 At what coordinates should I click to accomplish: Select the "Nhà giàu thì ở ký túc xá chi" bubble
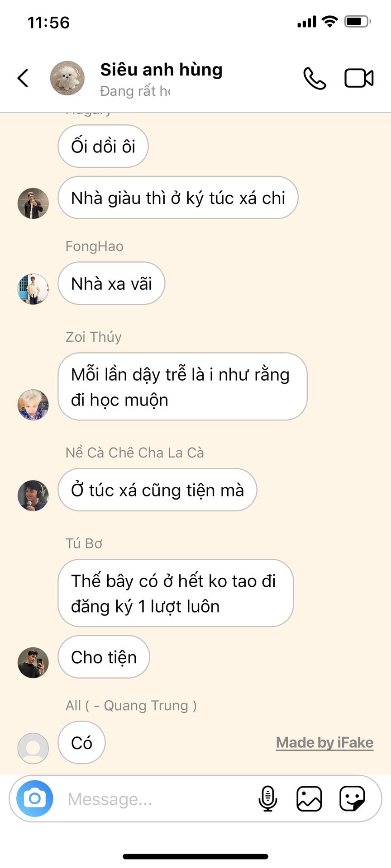pyautogui.click(x=178, y=198)
